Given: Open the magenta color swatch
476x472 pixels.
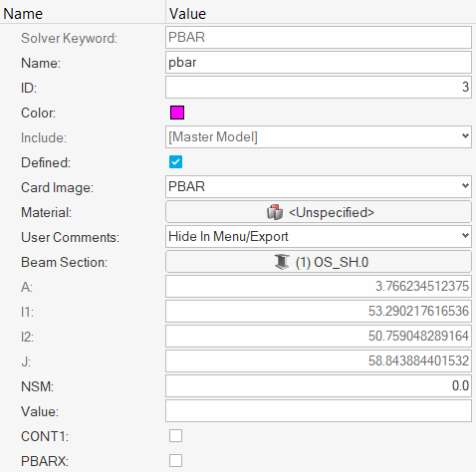Looking at the screenshot, I should pos(177,113).
